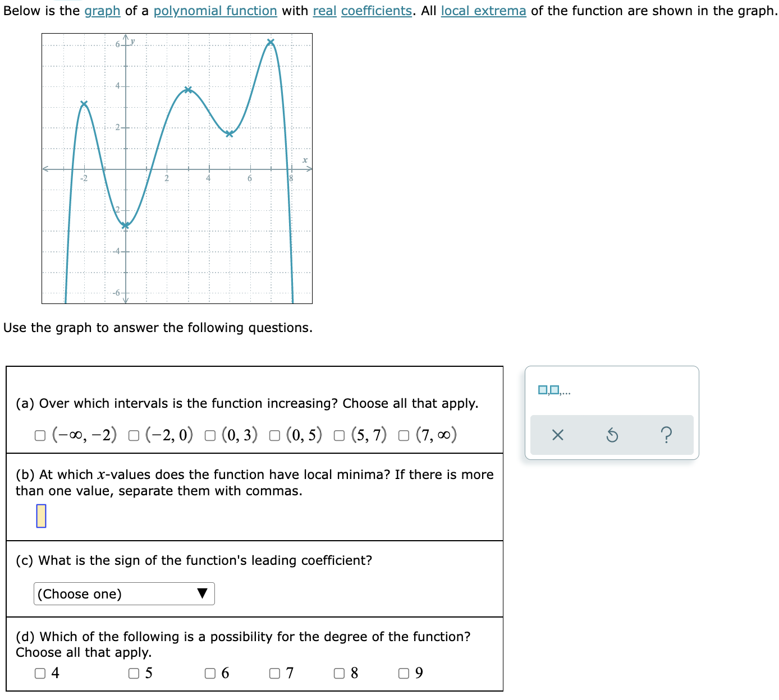This screenshot has height=700, width=779.
Task: Check the (−2, 0) interval option
Action: click(133, 435)
